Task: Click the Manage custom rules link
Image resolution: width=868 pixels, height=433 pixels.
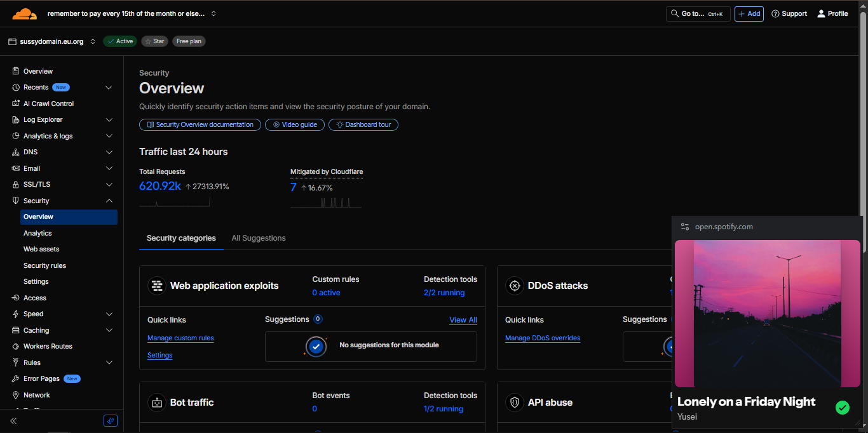Action: click(x=180, y=338)
